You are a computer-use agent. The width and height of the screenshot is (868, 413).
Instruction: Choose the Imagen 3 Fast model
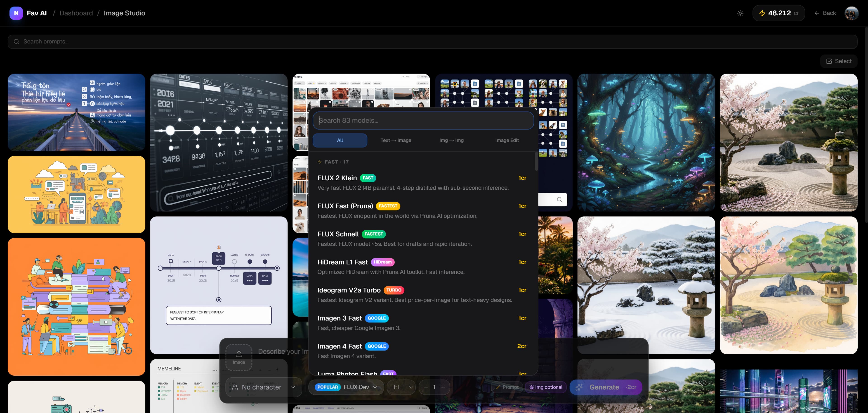(422, 322)
